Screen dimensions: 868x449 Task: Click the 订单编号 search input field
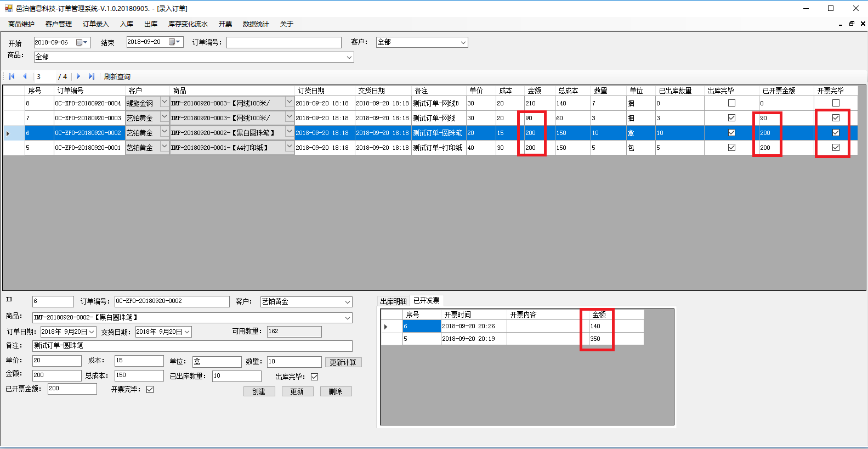pos(284,43)
